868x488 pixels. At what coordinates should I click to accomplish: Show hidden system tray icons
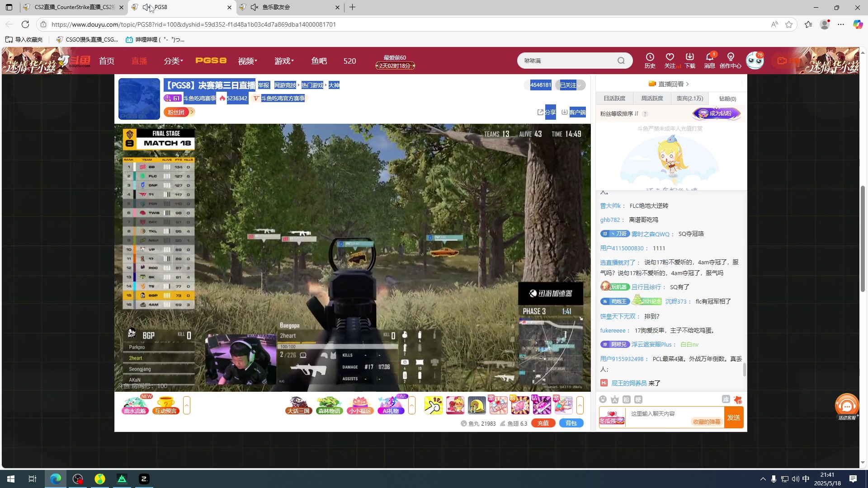tap(763, 479)
